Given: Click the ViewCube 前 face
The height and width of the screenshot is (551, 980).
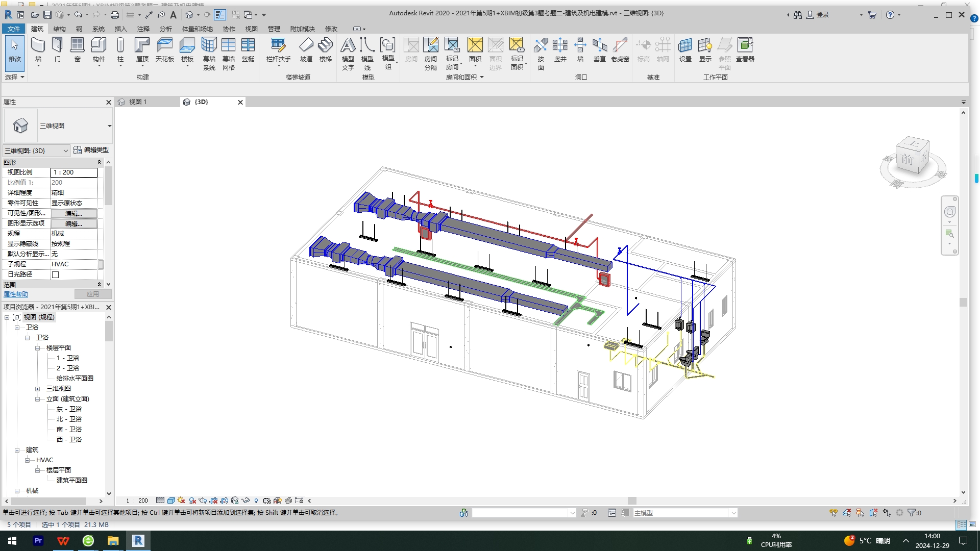Looking at the screenshot, I should pos(907,160).
